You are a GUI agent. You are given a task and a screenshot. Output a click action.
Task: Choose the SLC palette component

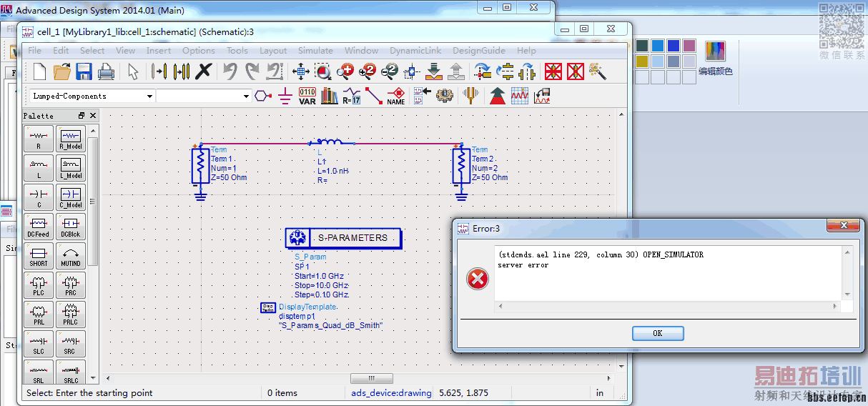(x=39, y=344)
